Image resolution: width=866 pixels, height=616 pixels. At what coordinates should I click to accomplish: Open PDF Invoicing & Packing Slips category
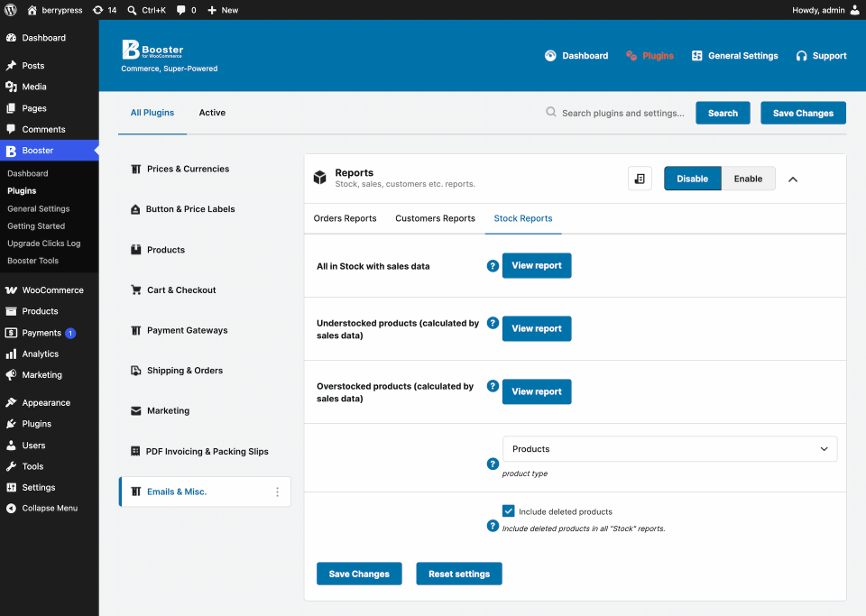point(205,452)
